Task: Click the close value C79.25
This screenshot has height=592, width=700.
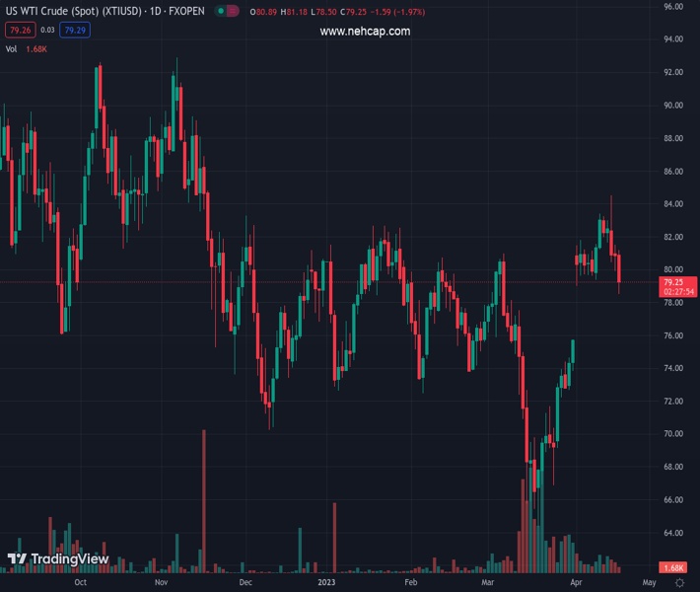Action: point(353,12)
